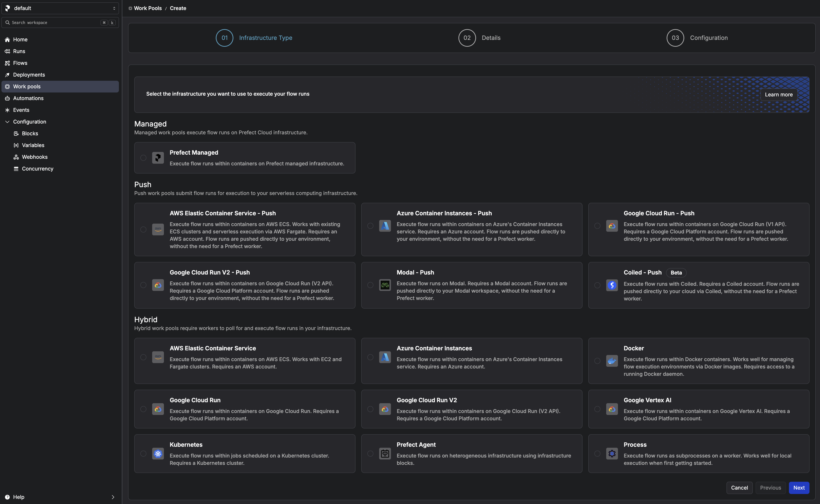
Task: Select the Kubernetes radio button
Action: point(143,453)
